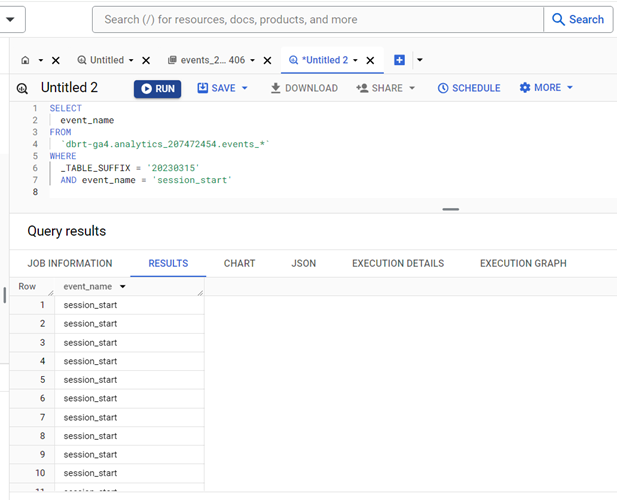Screen dimensions: 617x500
Task: Open the EXECUTION GRAPH tab
Action: coord(523,263)
